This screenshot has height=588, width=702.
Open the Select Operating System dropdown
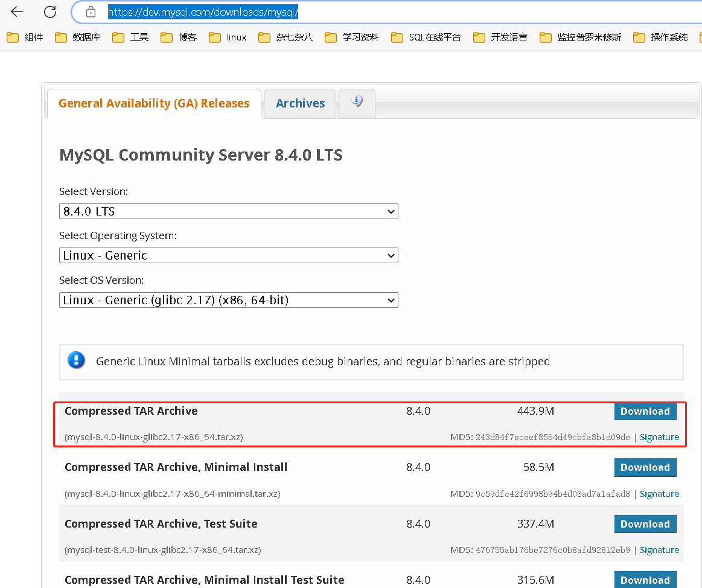[x=228, y=255]
